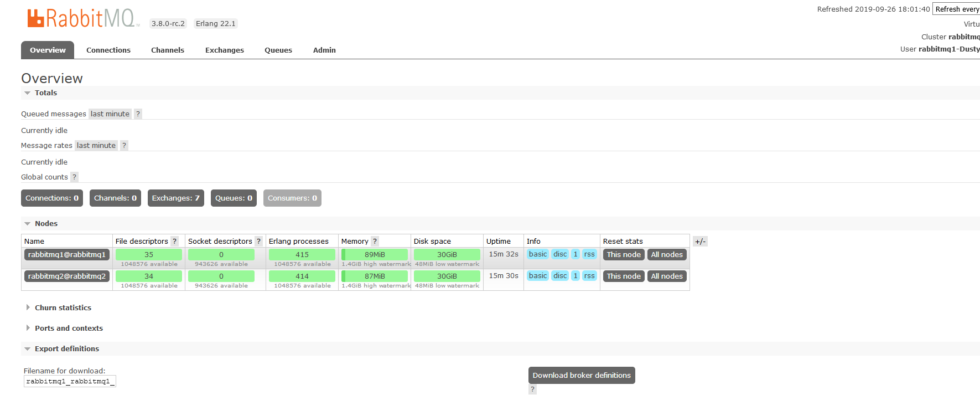Open File descriptors help icon
Viewport: 980px width, 395px height.
click(x=174, y=242)
